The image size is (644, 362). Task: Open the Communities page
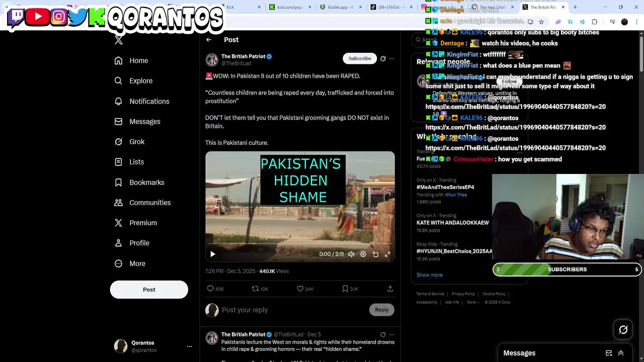(142, 203)
